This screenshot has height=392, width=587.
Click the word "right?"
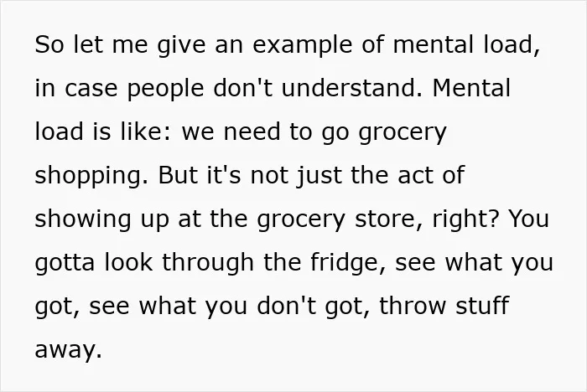pyautogui.click(x=466, y=219)
